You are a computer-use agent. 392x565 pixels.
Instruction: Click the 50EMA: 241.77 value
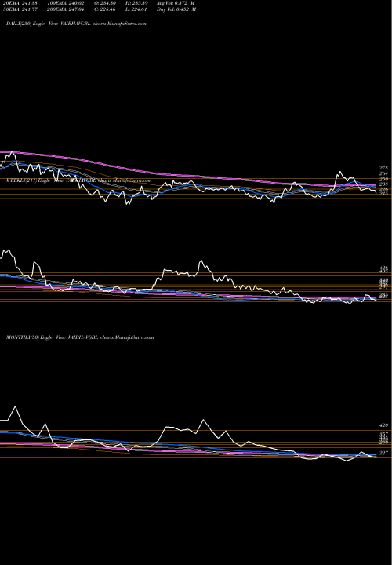(x=20, y=9)
